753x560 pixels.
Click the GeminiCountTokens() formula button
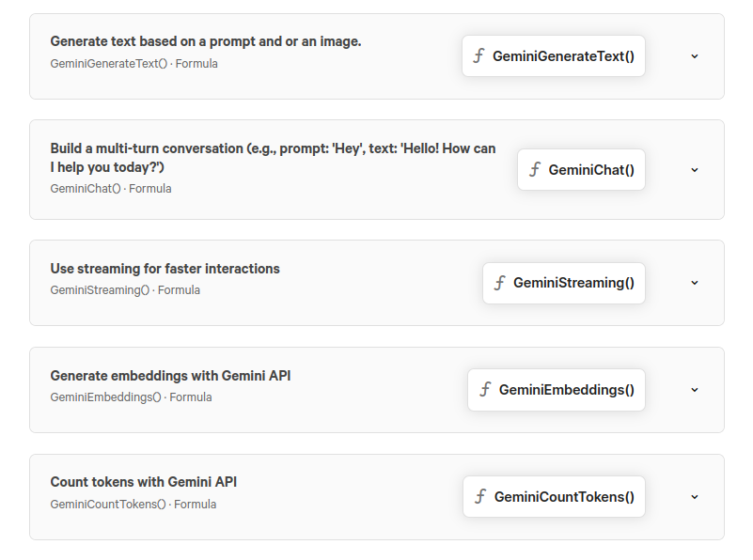coord(564,497)
